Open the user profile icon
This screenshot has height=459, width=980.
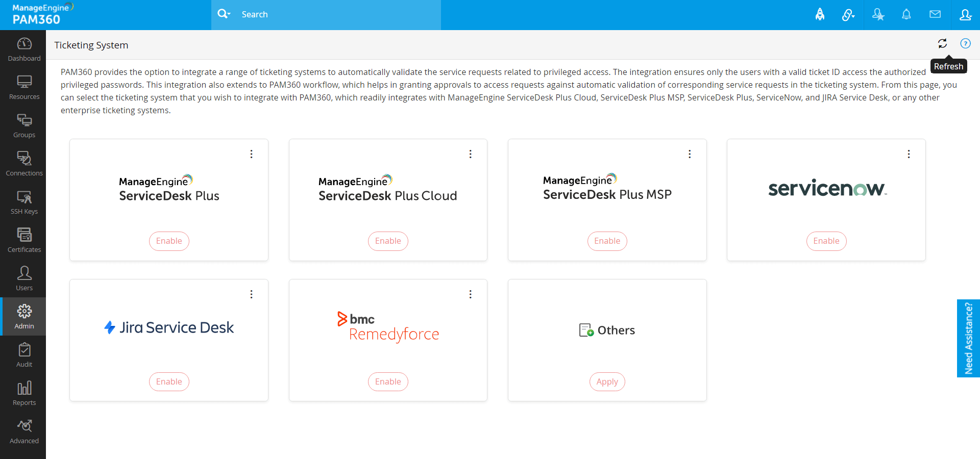click(965, 15)
